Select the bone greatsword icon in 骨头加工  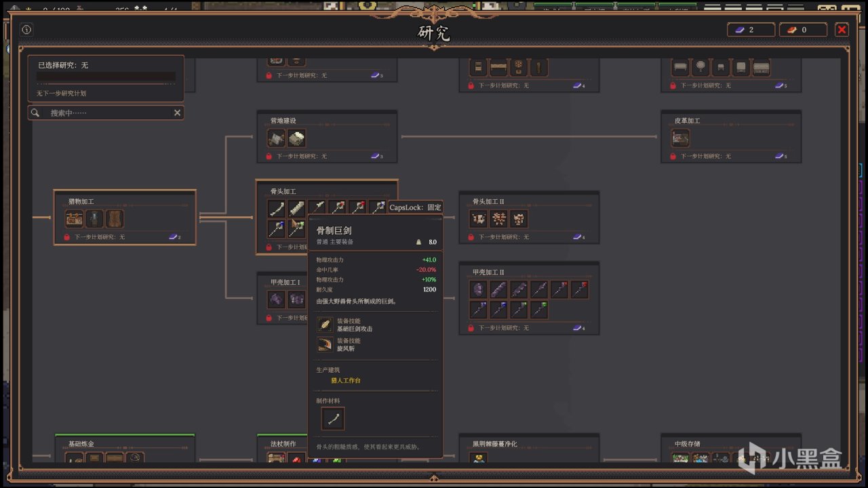coord(297,209)
